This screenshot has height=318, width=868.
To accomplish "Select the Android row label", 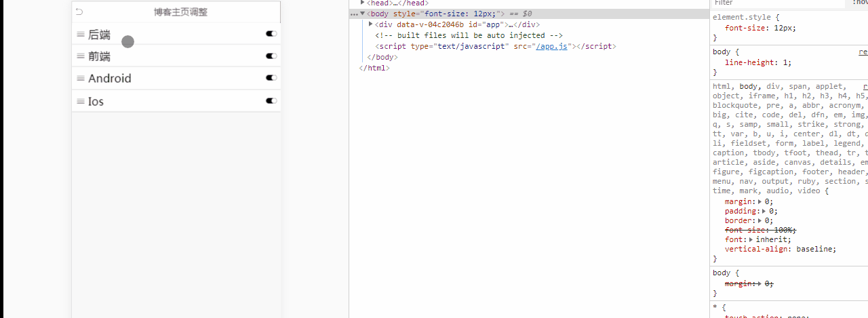I will point(110,79).
